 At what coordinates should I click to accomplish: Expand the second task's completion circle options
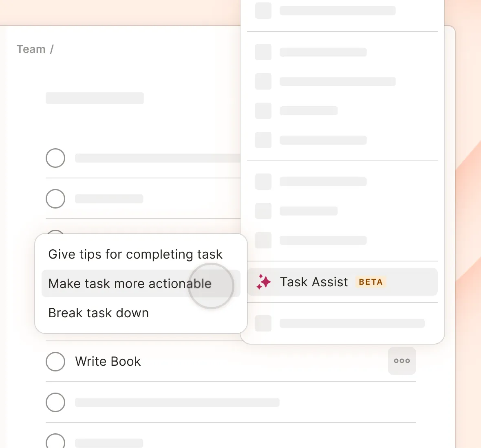point(55,199)
